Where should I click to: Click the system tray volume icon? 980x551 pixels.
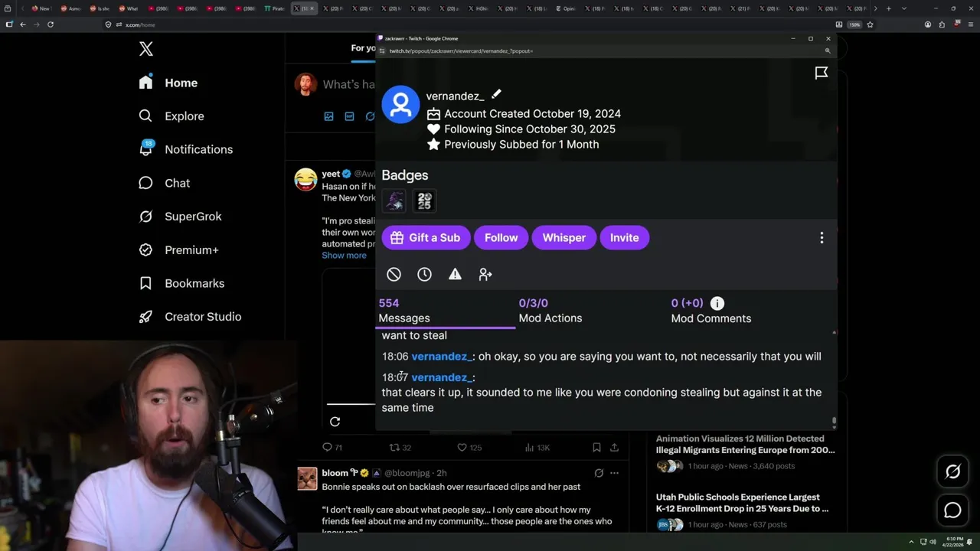932,542
